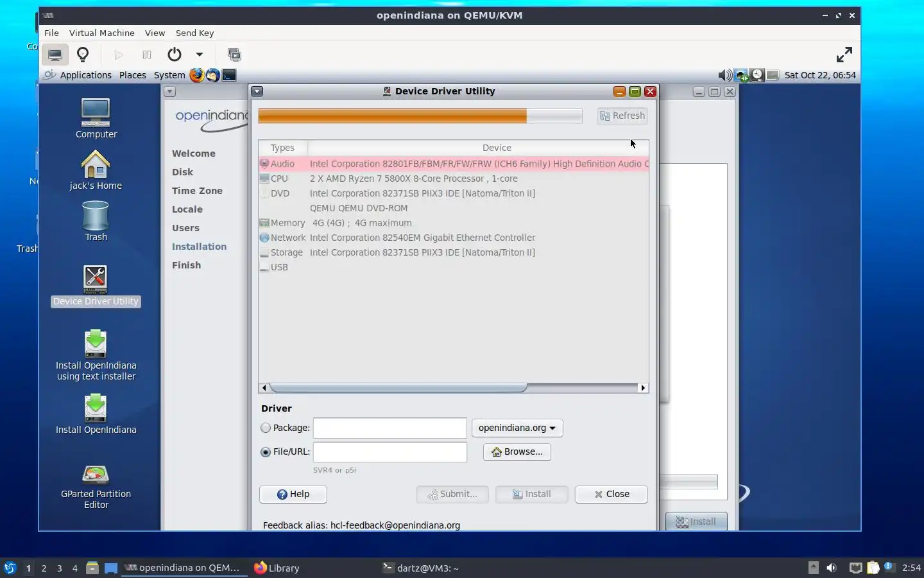
Task: Click the Refresh button
Action: click(x=622, y=116)
